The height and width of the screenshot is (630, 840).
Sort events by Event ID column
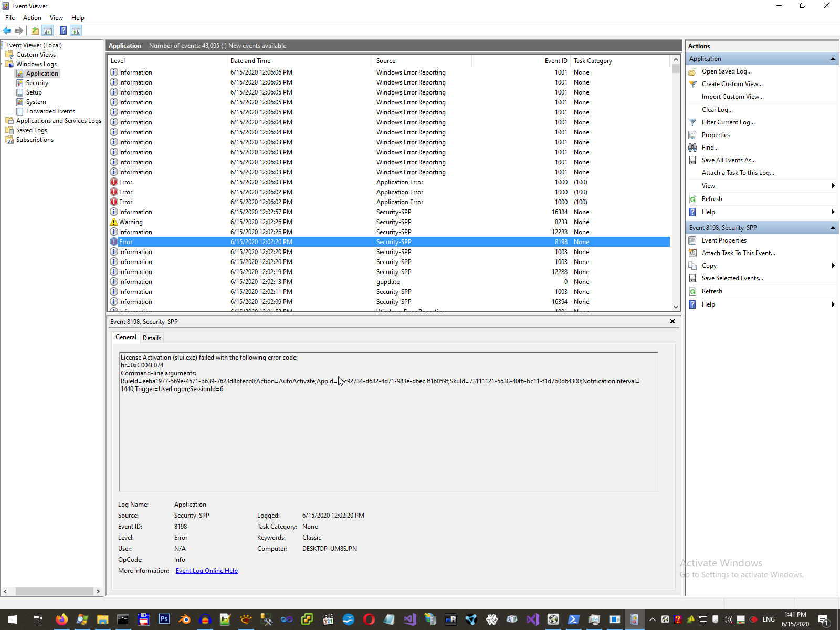pos(520,61)
